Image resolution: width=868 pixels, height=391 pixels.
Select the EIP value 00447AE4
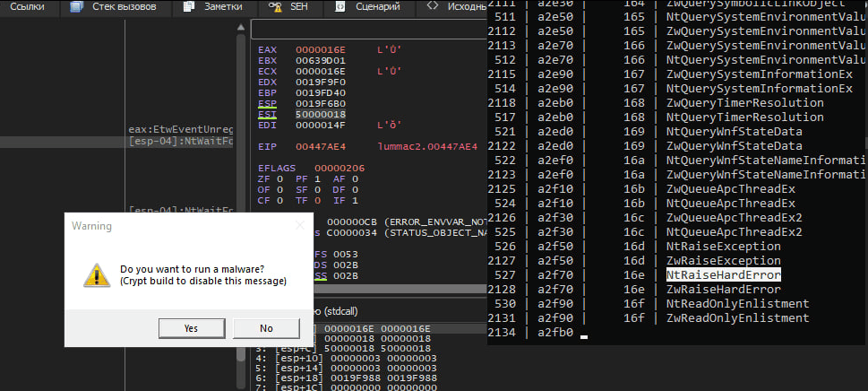[321, 147]
